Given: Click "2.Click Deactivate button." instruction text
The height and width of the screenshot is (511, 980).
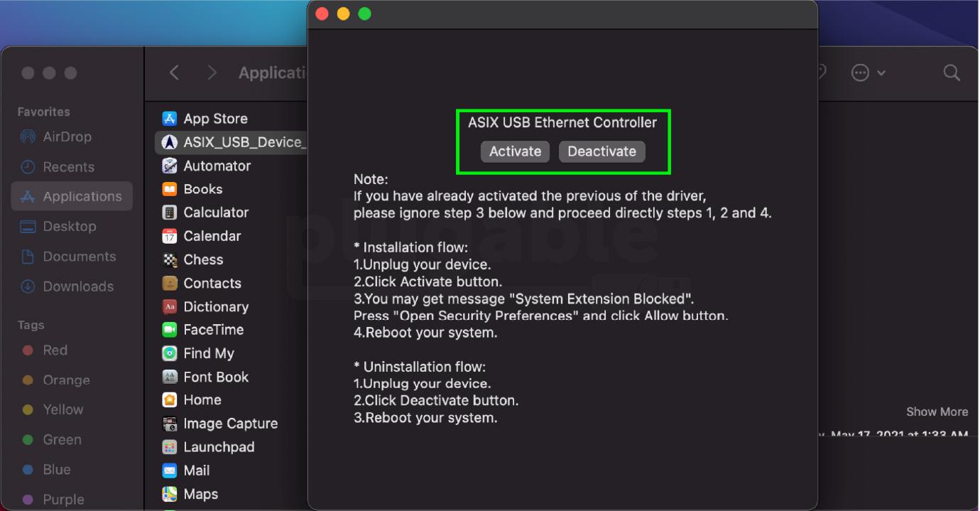Looking at the screenshot, I should (x=436, y=401).
